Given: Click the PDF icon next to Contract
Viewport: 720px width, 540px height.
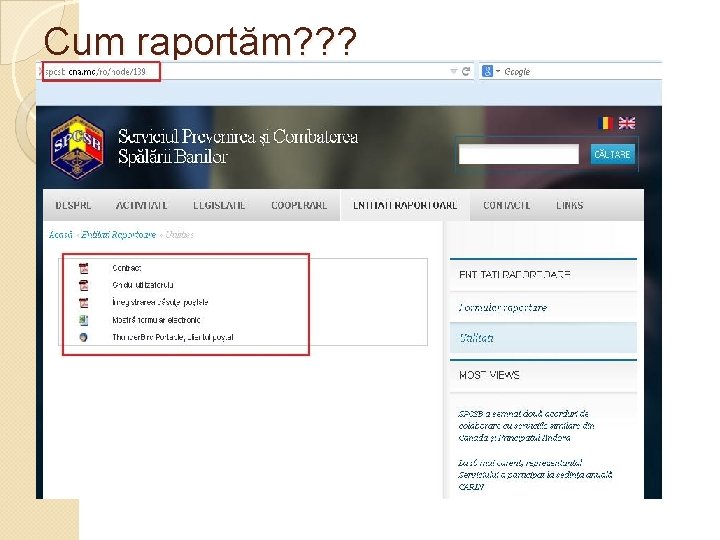Looking at the screenshot, I should click(84, 268).
